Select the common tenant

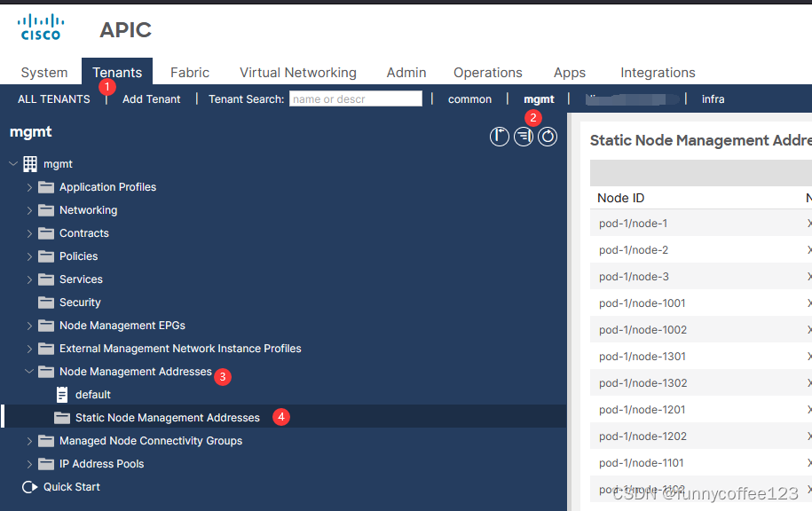point(469,98)
